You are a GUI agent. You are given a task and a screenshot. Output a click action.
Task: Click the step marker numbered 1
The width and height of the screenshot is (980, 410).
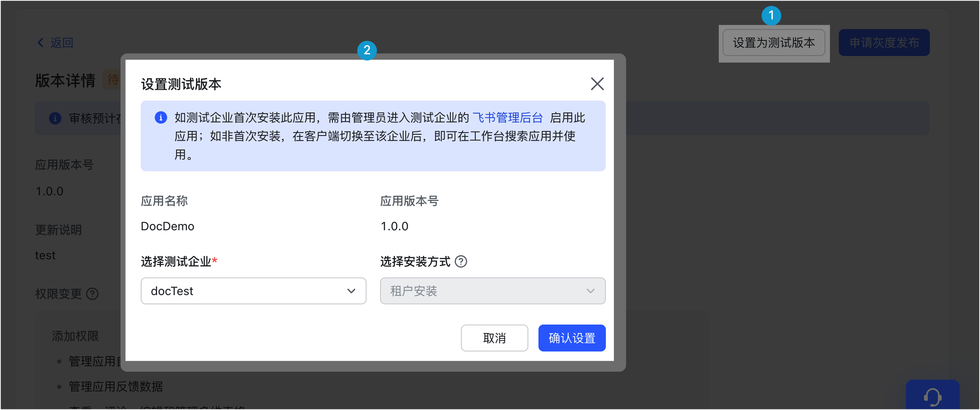771,16
